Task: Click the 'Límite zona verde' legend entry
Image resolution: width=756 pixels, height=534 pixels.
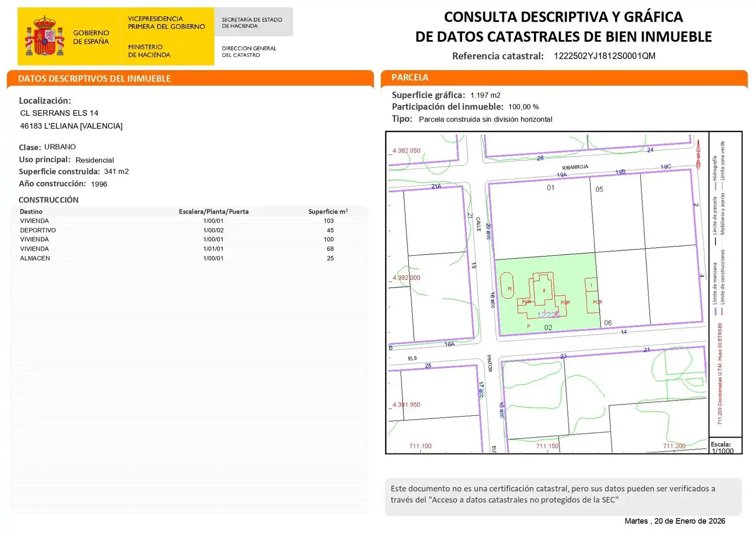Action: tap(722, 166)
